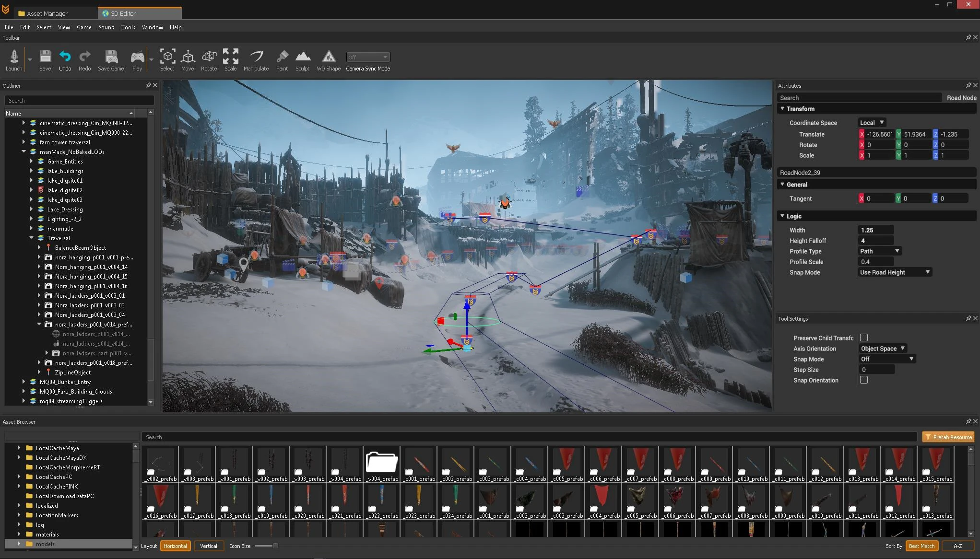Open the Profile Type dropdown
Viewport: 980px width, 559px height.
click(x=879, y=251)
